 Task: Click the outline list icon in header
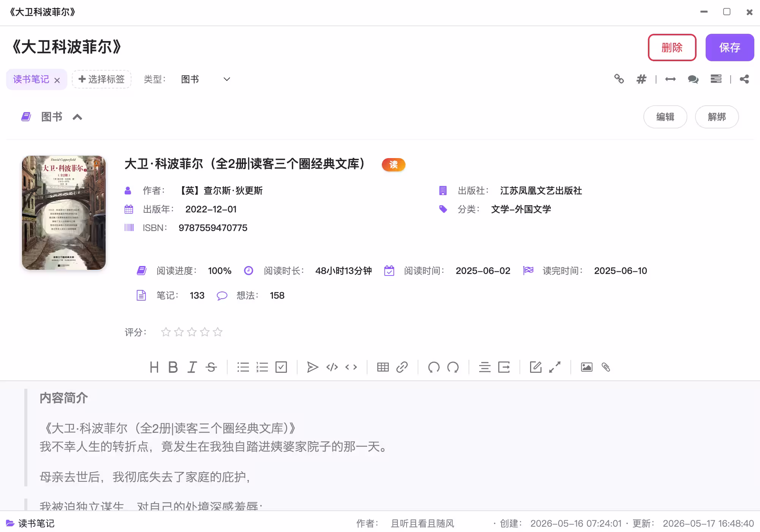[716, 79]
